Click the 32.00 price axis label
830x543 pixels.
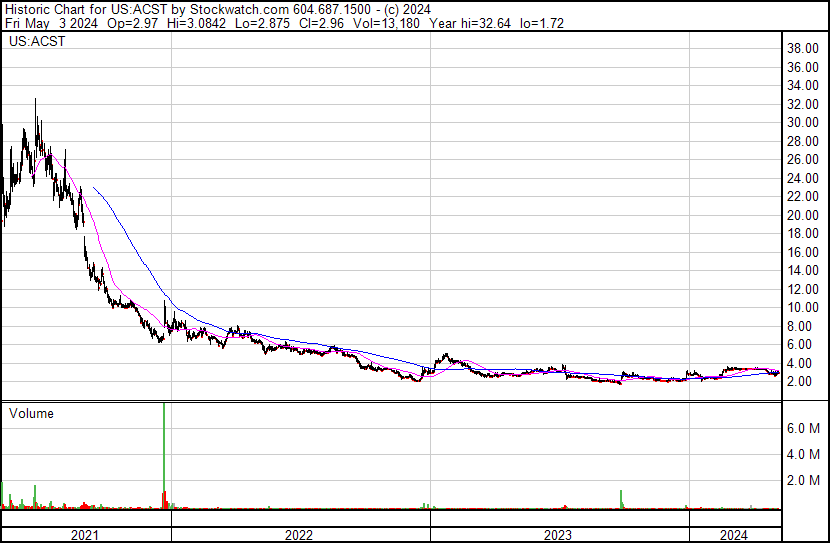pyautogui.click(x=803, y=104)
